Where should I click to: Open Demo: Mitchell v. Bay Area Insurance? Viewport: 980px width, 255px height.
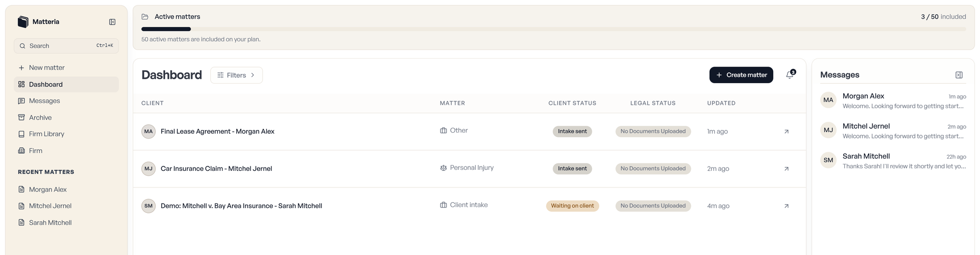[x=241, y=206]
